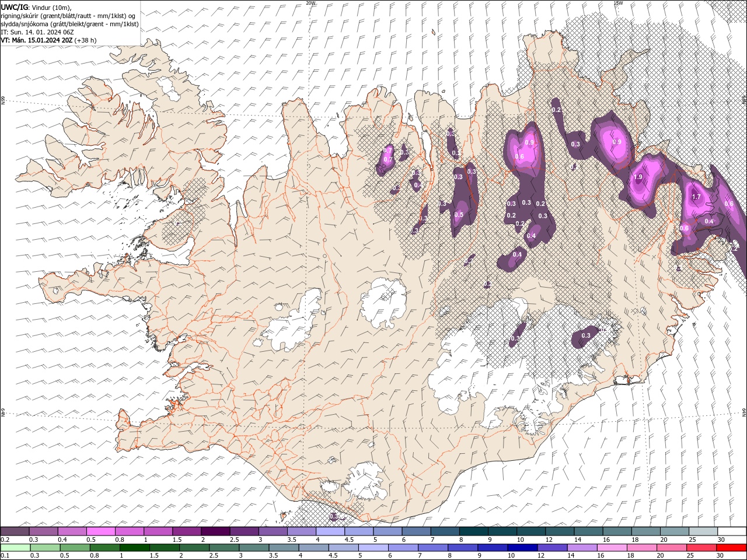The image size is (747, 560).
Task: Click the 'rigning/skúrir' legend description line
Action: coord(68,16)
